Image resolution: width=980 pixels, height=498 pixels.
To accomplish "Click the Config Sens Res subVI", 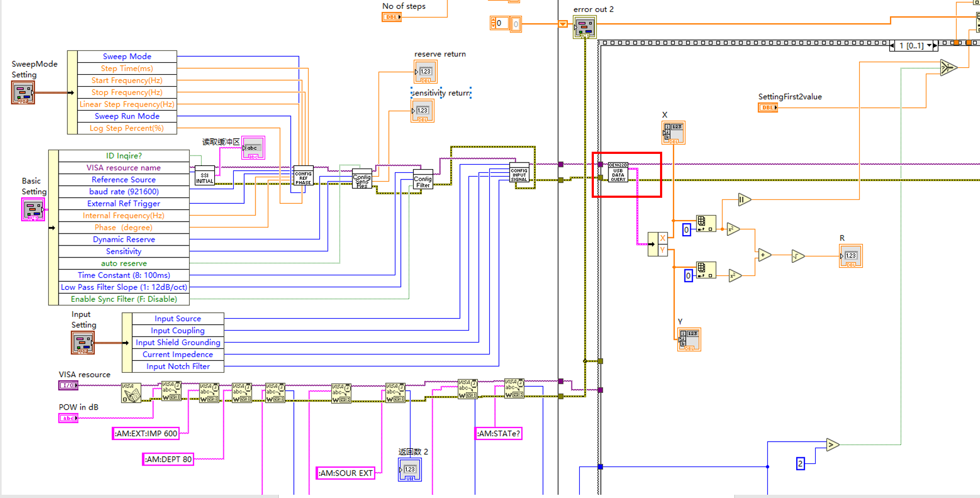I will (362, 179).
